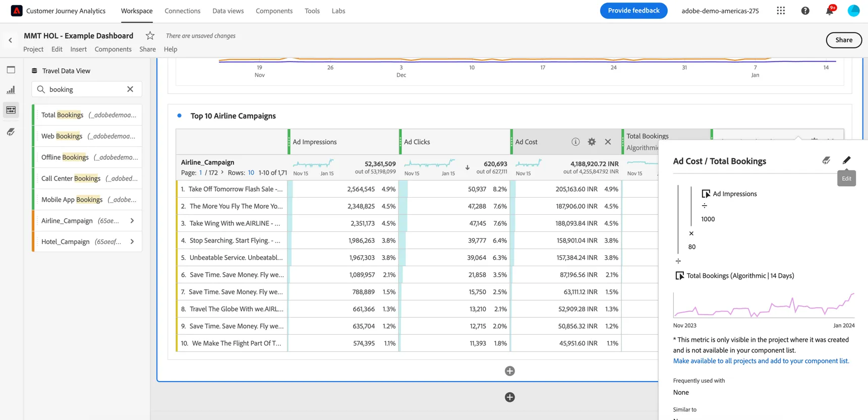
Task: Favorite the project with the star
Action: coord(150,35)
